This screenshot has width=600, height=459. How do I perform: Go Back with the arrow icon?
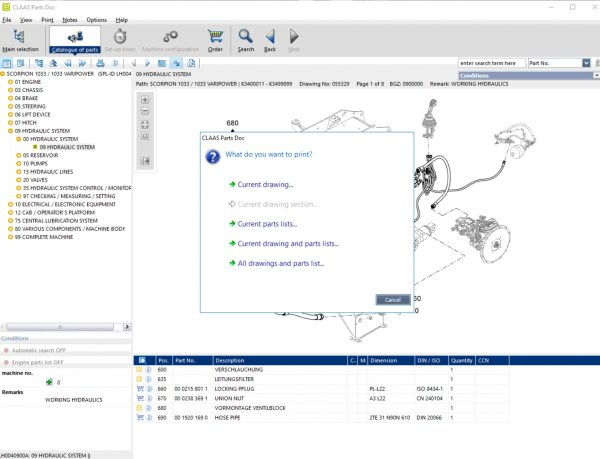tap(270, 38)
